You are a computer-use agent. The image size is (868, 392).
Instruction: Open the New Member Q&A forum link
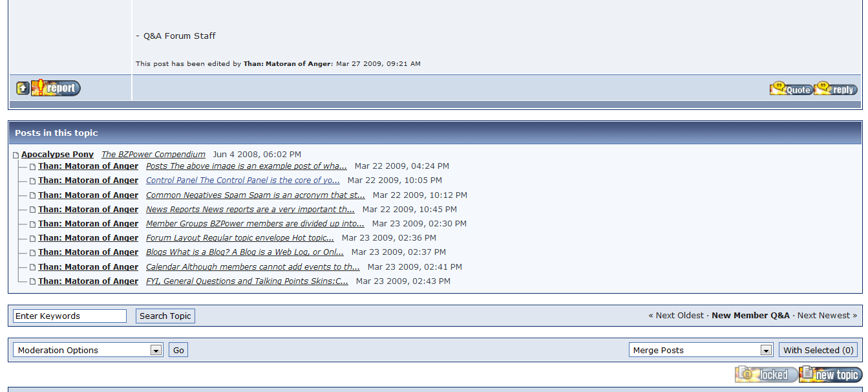[750, 316]
